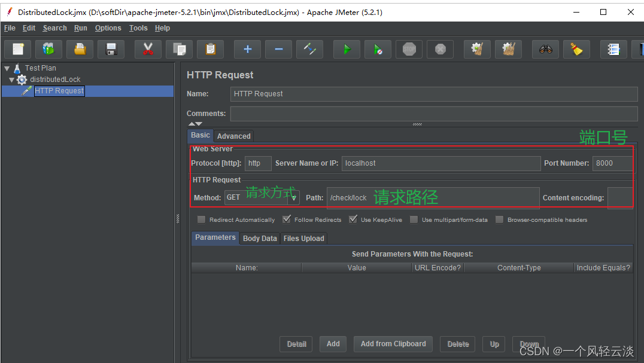Open the Search menu
Image resolution: width=644 pixels, height=363 pixels.
coord(54,28)
